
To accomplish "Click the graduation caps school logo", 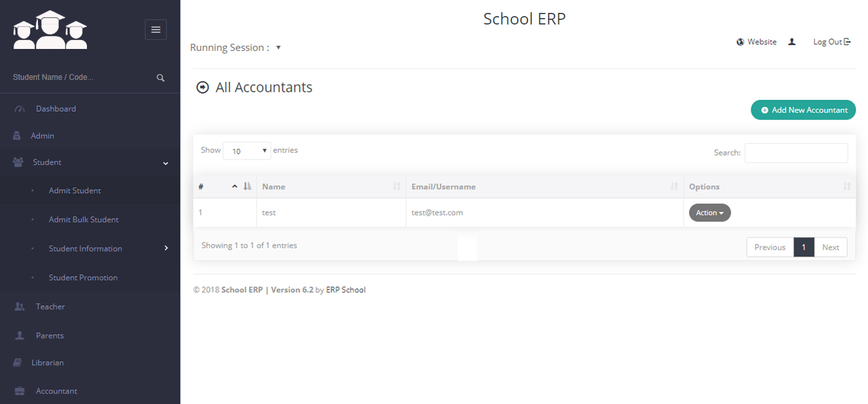I will (50, 30).
